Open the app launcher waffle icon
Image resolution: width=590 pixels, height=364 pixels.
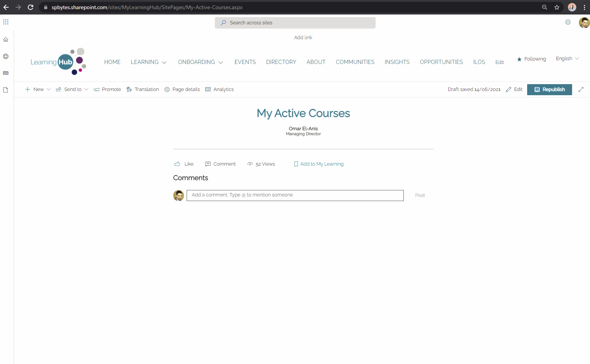tap(6, 22)
